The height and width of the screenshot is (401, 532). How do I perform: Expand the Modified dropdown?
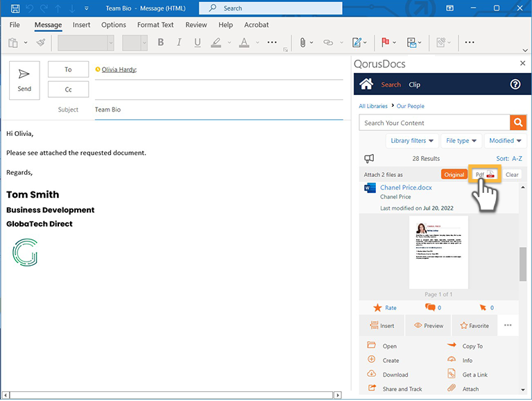click(x=506, y=140)
